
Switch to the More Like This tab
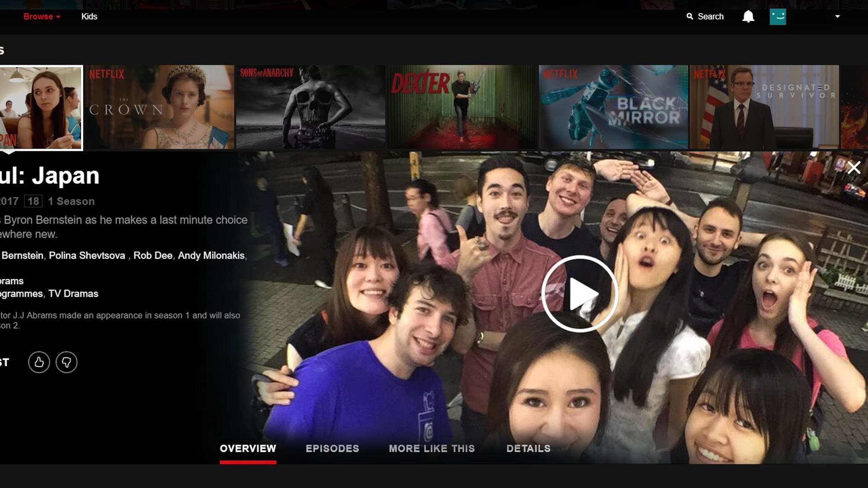tap(432, 448)
